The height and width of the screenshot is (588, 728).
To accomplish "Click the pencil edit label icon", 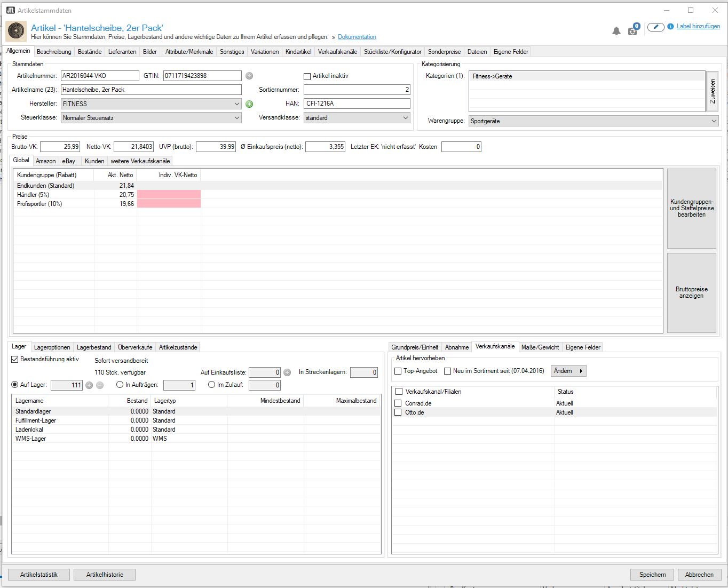I will pos(656,27).
